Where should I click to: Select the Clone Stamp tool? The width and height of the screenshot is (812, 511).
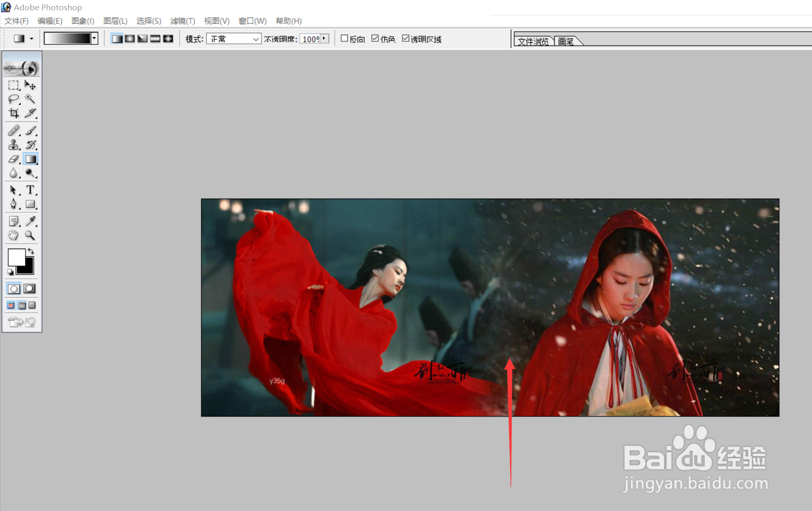tap(14, 145)
